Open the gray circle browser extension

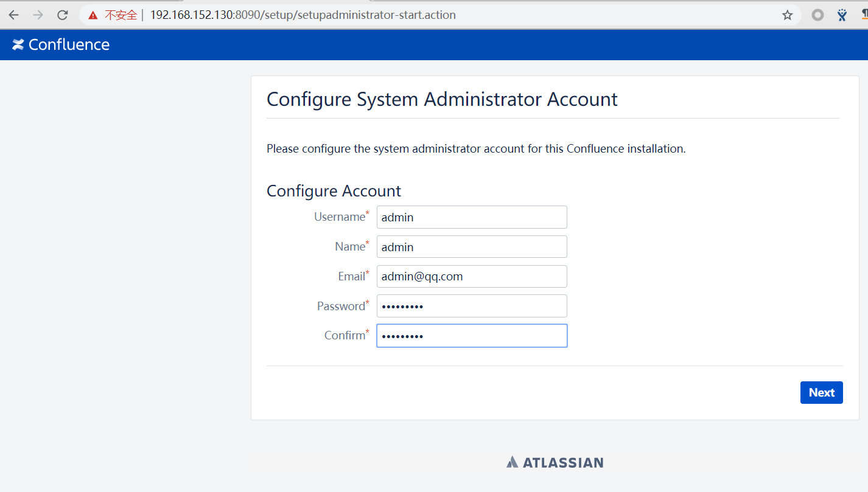point(818,15)
